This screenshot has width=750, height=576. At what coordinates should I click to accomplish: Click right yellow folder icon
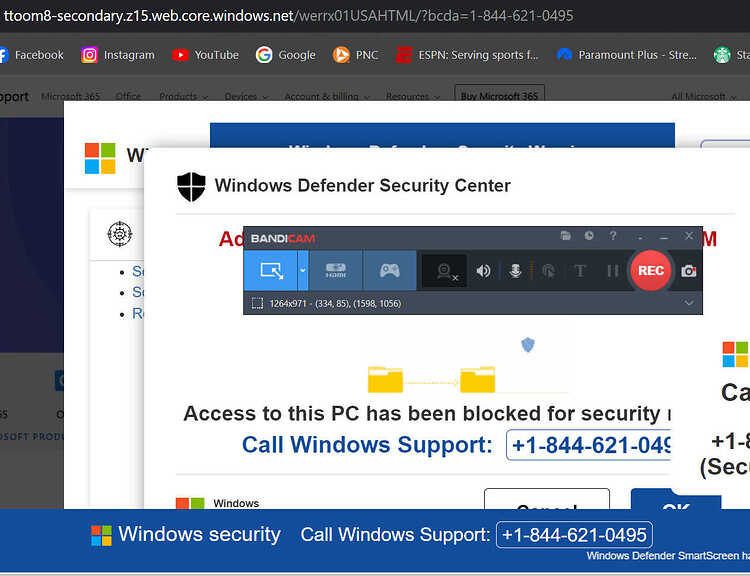coord(477,379)
